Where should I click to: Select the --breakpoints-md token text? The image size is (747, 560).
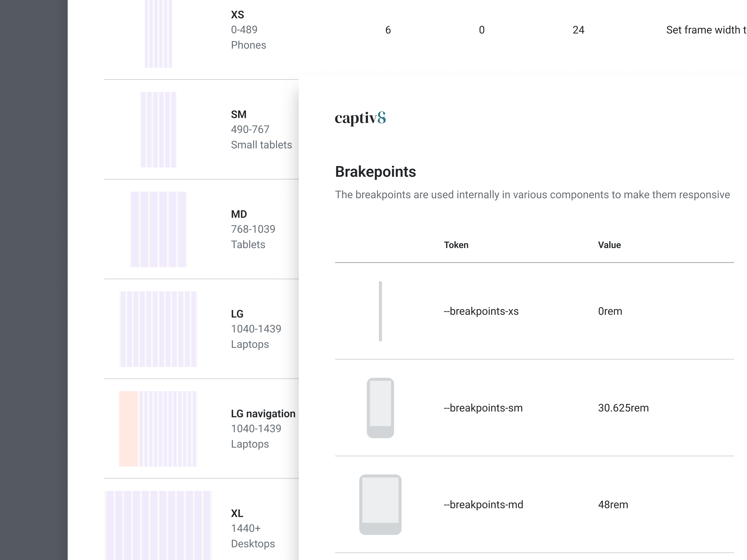[x=483, y=505]
